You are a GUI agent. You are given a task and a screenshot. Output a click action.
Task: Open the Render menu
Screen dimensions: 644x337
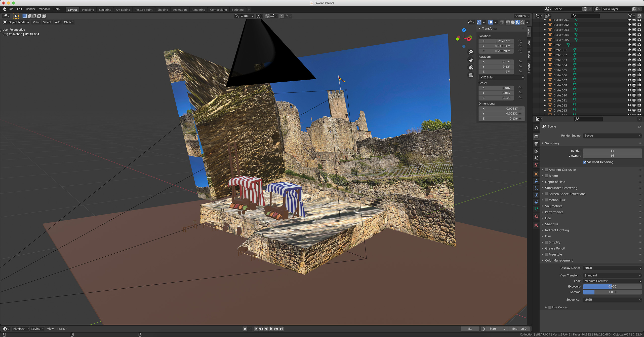tap(30, 9)
